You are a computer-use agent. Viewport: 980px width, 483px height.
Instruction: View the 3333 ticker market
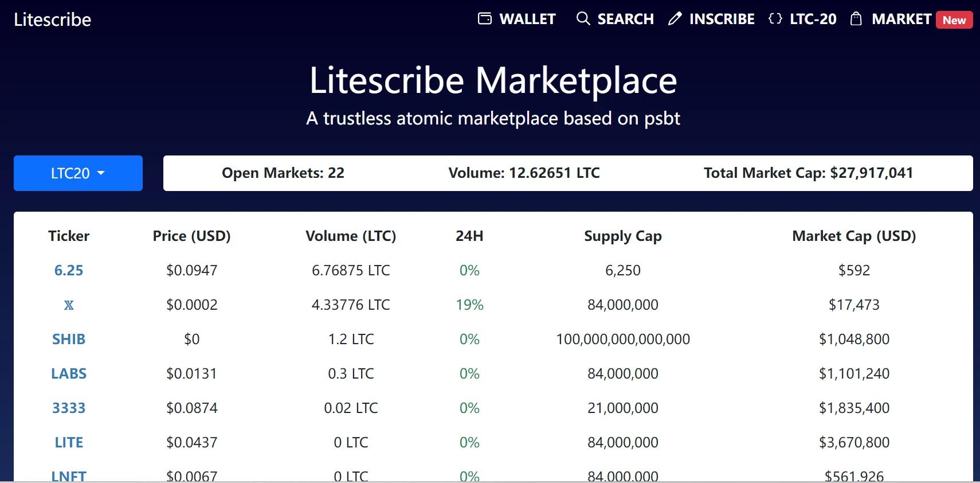pos(69,408)
